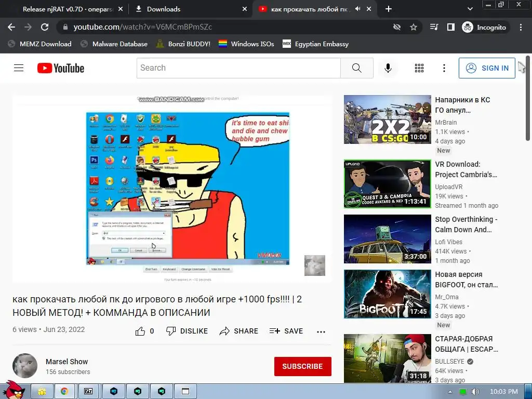Click the channel watermark in the video corner
Screen dimensions: 532x399
[314, 265]
